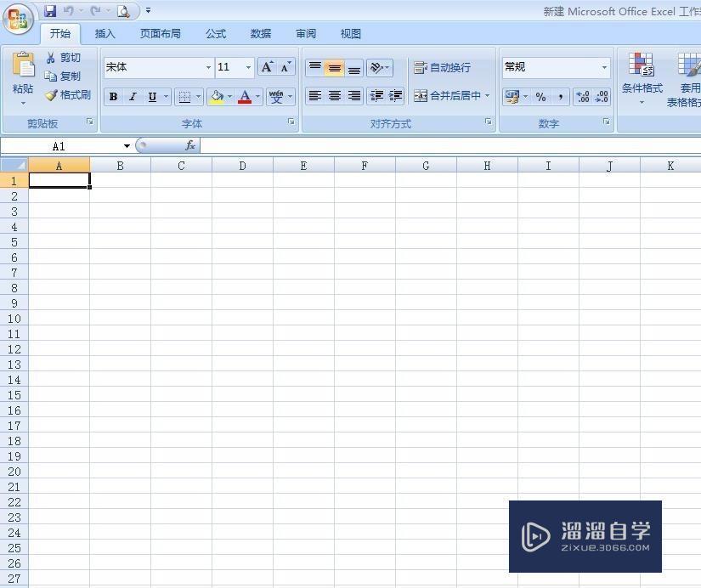Pick the red font color swatch
Screen dimensions: 701x588
coord(245,102)
